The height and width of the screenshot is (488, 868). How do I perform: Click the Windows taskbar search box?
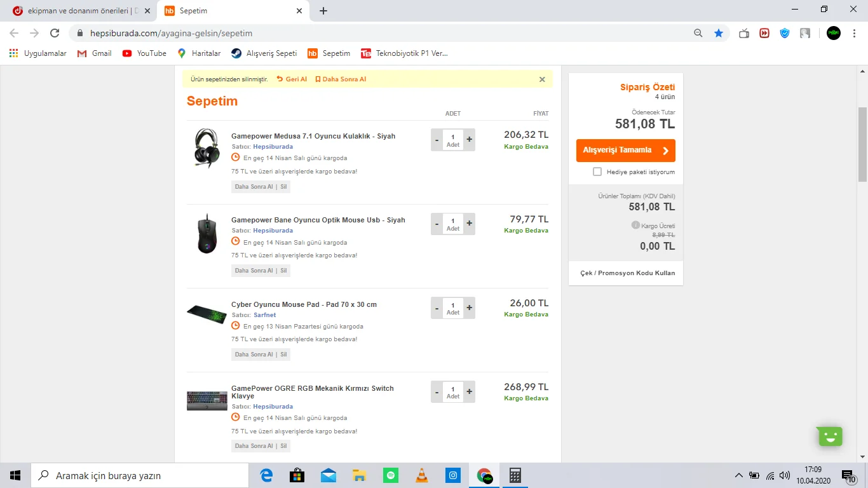coord(140,475)
